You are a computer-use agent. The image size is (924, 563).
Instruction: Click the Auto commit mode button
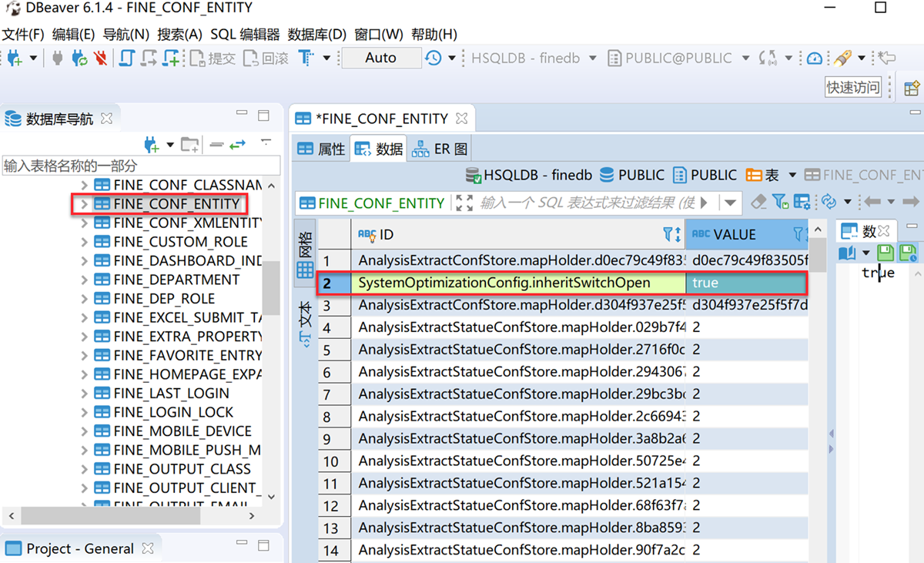(x=381, y=58)
